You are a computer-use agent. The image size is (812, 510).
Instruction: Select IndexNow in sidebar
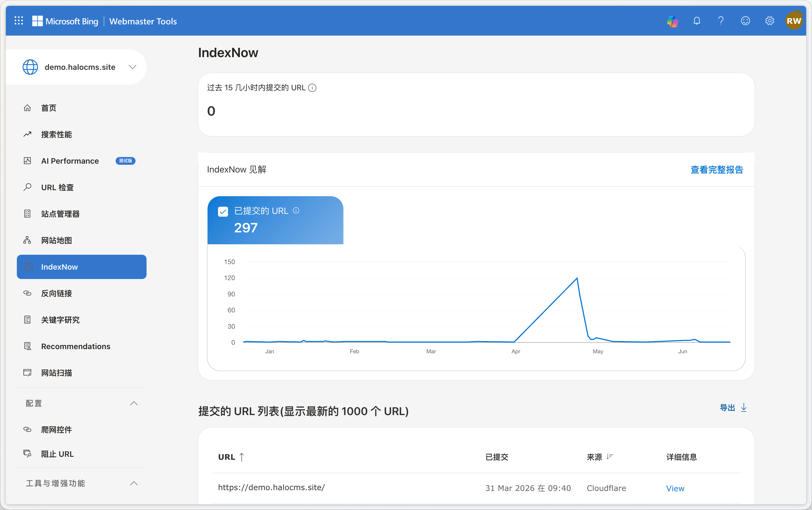click(82, 267)
